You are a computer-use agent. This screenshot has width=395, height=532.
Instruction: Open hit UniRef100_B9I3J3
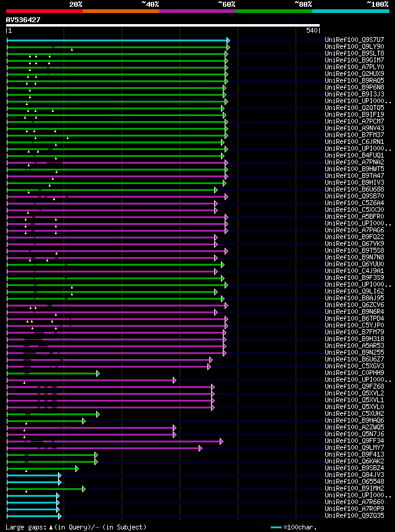click(x=355, y=94)
